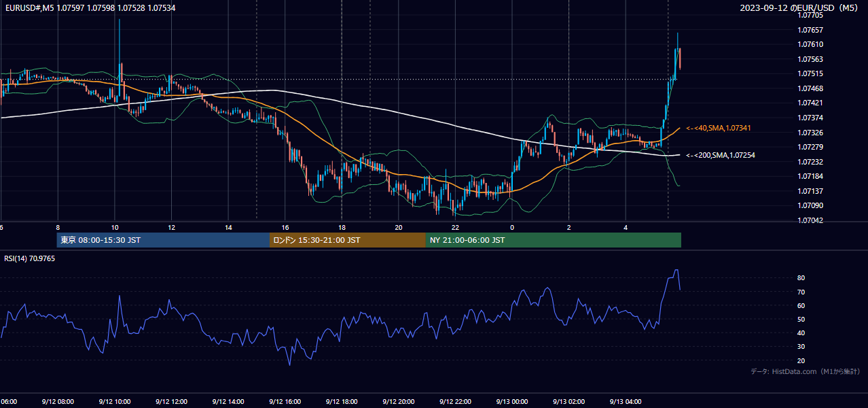This screenshot has width=868, height=408.
Task: Click price axis value 1.07610
Action: pos(811,44)
